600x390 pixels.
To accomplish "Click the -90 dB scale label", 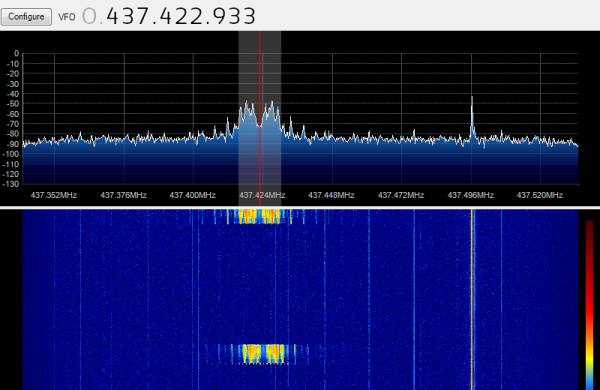I will pos(13,144).
